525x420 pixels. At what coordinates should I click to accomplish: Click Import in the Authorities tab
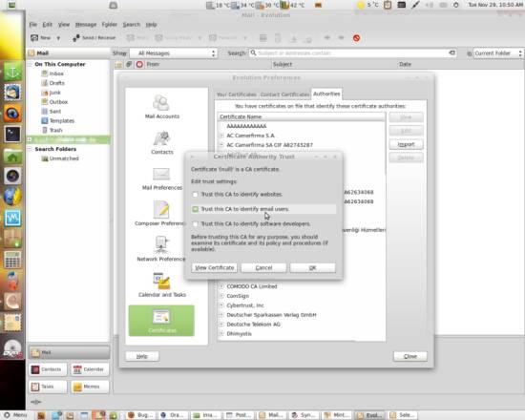click(x=406, y=144)
